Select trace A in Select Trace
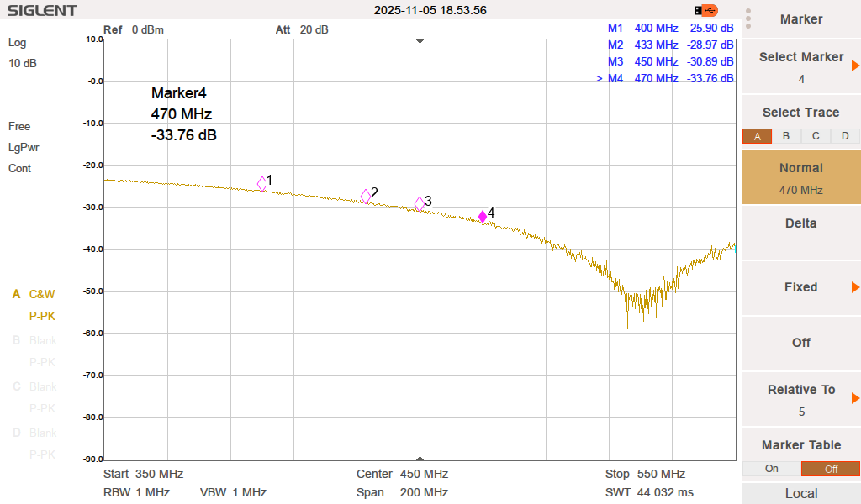The width and height of the screenshot is (861, 504). pyautogui.click(x=757, y=136)
